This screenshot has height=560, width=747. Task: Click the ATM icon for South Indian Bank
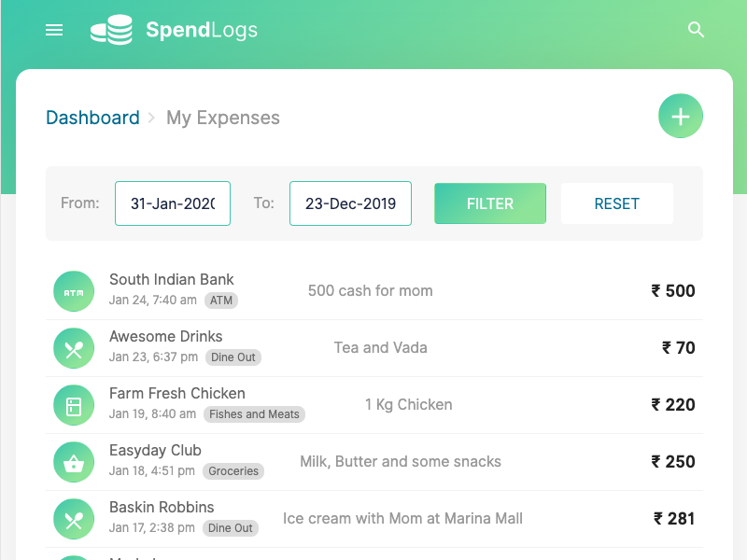(x=74, y=290)
